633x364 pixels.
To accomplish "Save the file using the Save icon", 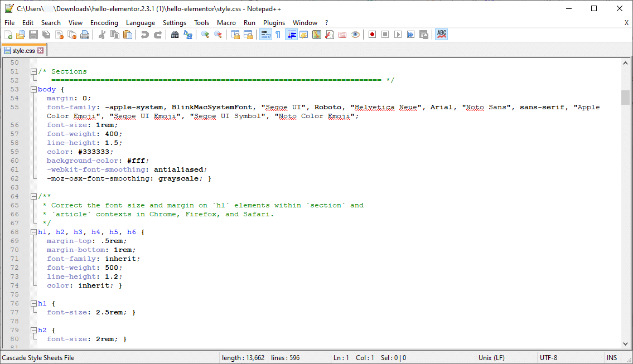I will (x=33, y=34).
